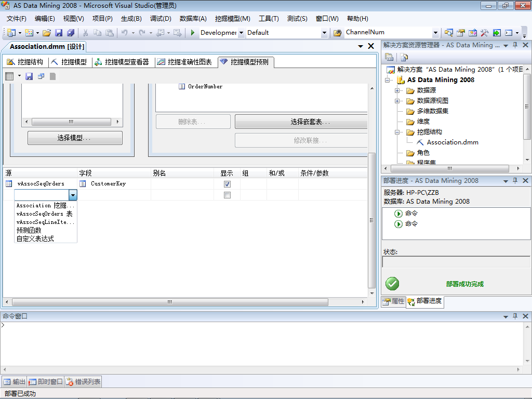Expand the 数据源视图 folder node
The height and width of the screenshot is (399, 532).
tap(397, 101)
